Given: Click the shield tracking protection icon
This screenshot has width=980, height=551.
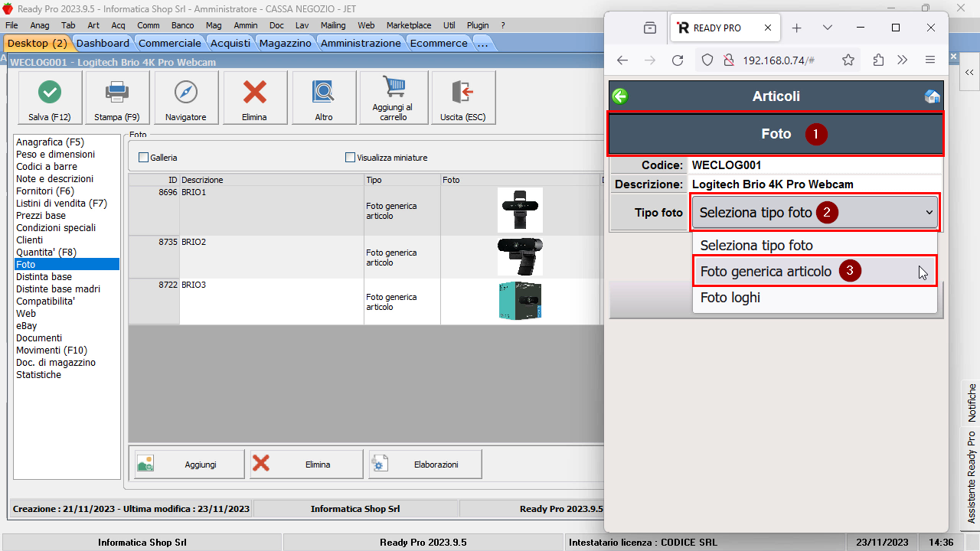Looking at the screenshot, I should tap(707, 60).
